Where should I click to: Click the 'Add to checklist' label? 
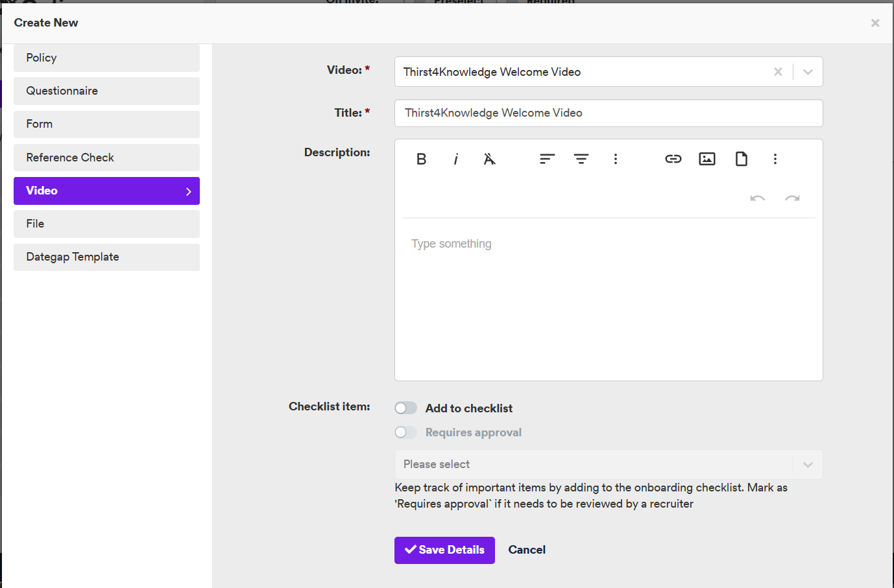click(469, 408)
